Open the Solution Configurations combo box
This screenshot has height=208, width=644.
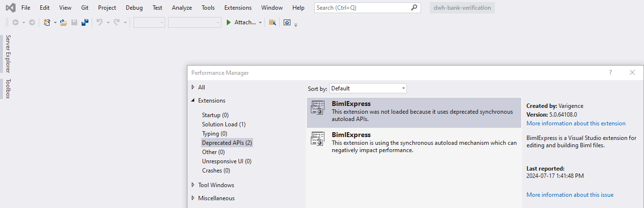149,22
